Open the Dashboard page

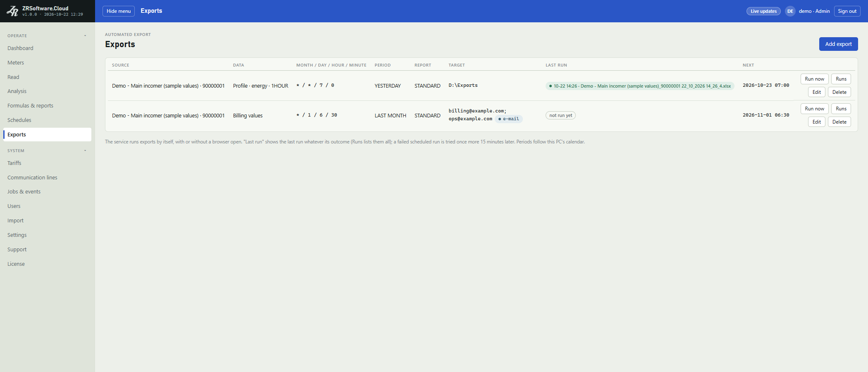click(47, 48)
